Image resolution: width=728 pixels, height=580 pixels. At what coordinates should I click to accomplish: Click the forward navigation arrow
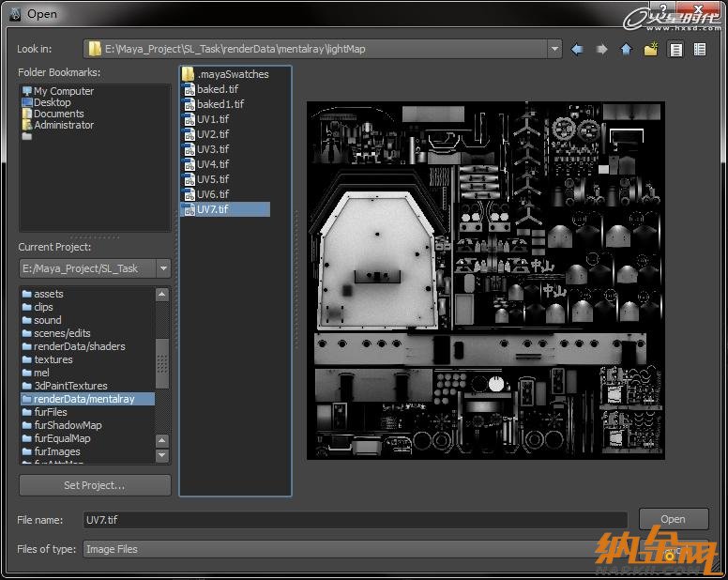[x=601, y=49]
